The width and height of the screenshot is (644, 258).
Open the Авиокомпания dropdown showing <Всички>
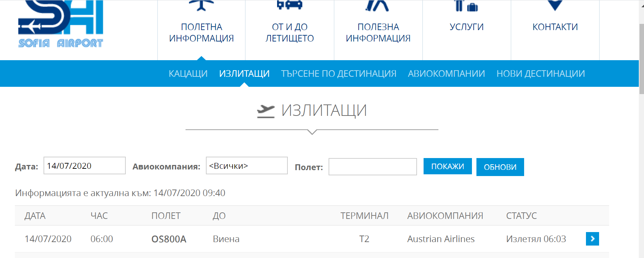(x=247, y=166)
